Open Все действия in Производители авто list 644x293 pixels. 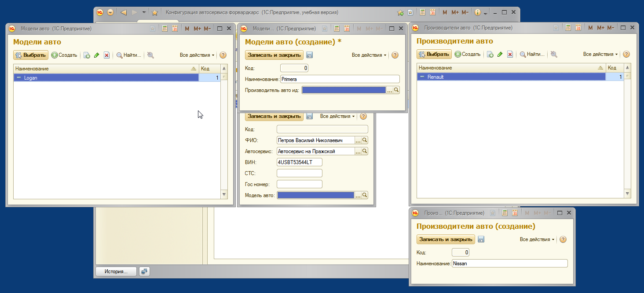pos(600,55)
